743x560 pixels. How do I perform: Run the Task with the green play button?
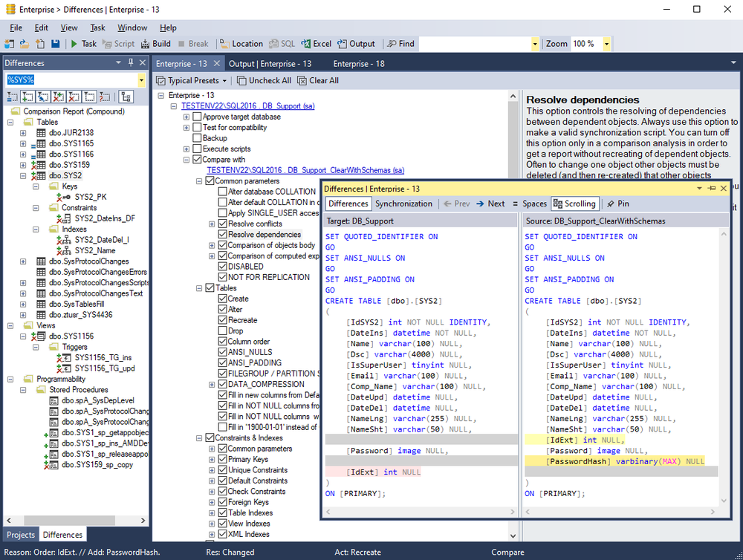[83, 44]
